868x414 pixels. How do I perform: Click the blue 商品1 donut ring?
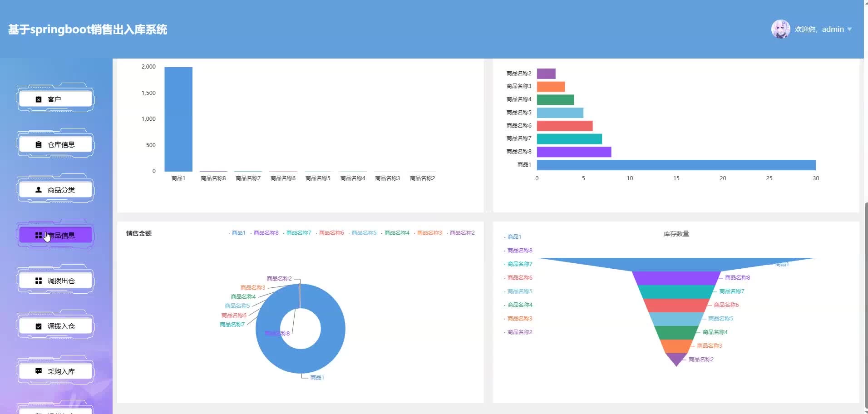coord(333,329)
